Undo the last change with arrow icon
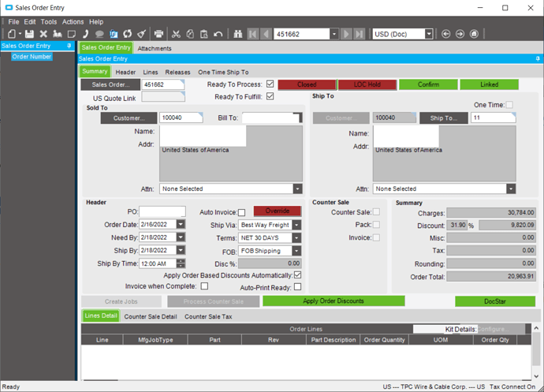The height and width of the screenshot is (392, 544). coord(218,34)
